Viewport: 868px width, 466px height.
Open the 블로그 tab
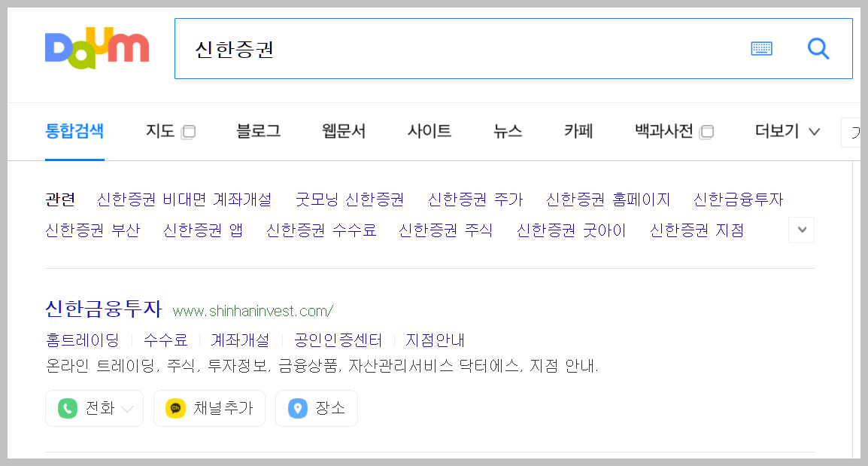pyautogui.click(x=258, y=131)
